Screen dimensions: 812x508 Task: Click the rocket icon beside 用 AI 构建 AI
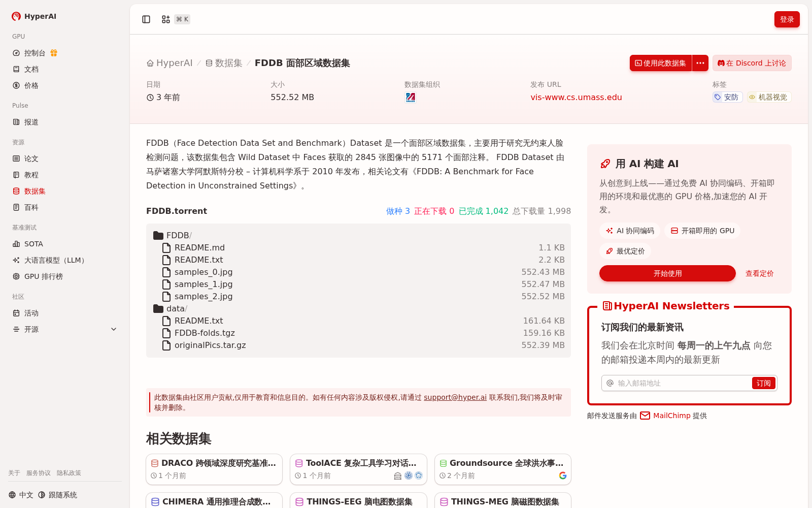(605, 164)
